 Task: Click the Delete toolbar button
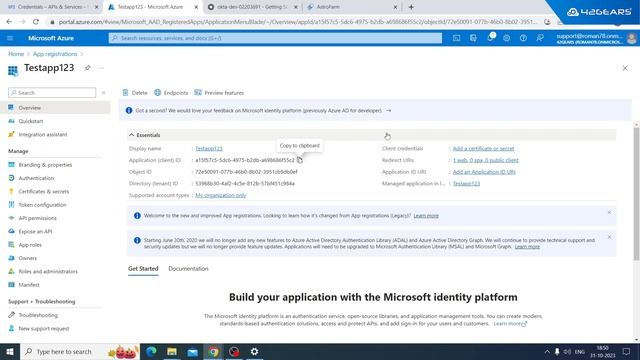(x=135, y=93)
